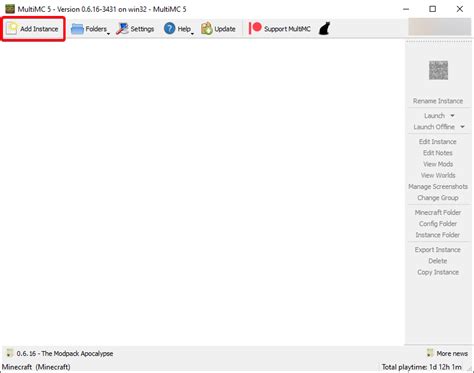Click Copy Instance
The image size is (474, 373).
click(438, 272)
